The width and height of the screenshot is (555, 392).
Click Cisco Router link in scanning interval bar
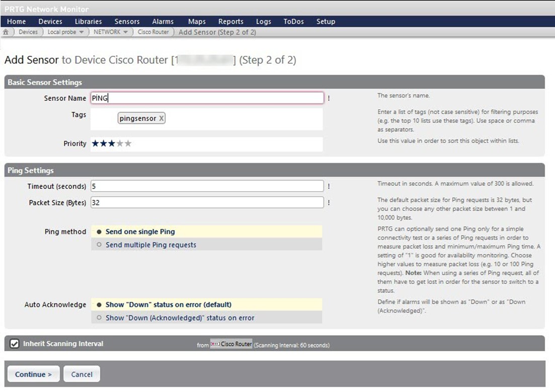coord(236,344)
